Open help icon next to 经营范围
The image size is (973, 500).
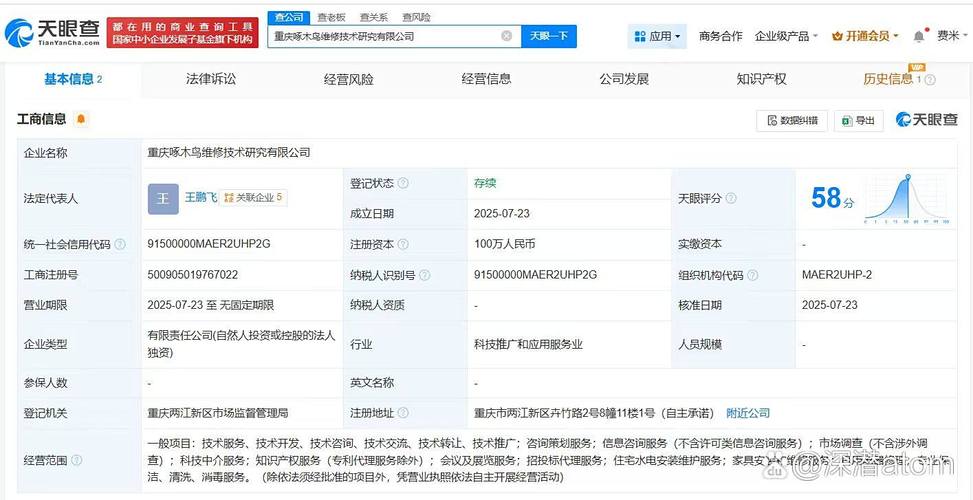76,460
